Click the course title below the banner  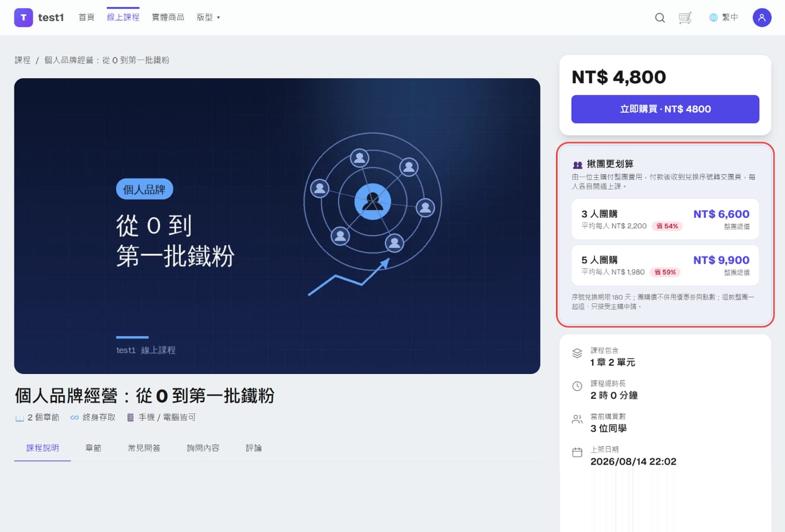[144, 396]
